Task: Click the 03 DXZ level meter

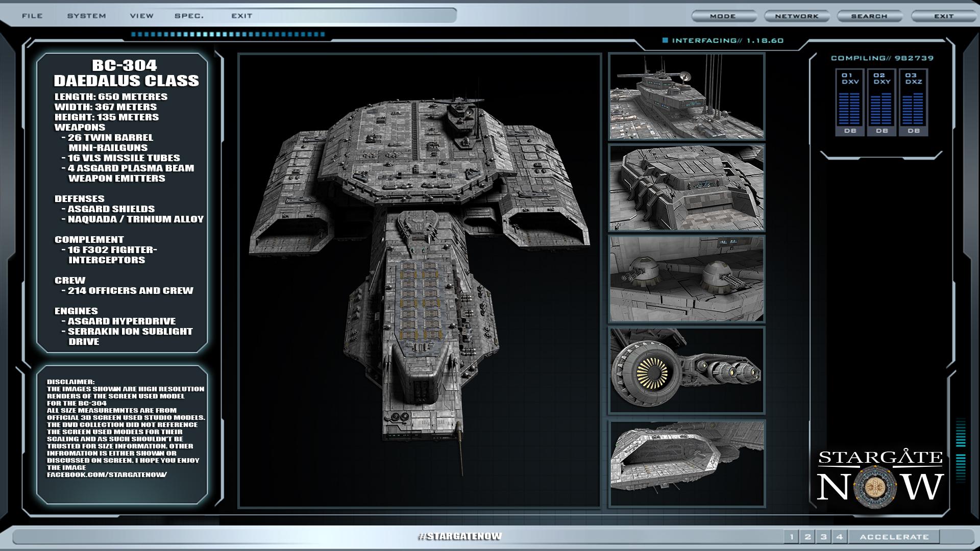Action: coord(913,103)
